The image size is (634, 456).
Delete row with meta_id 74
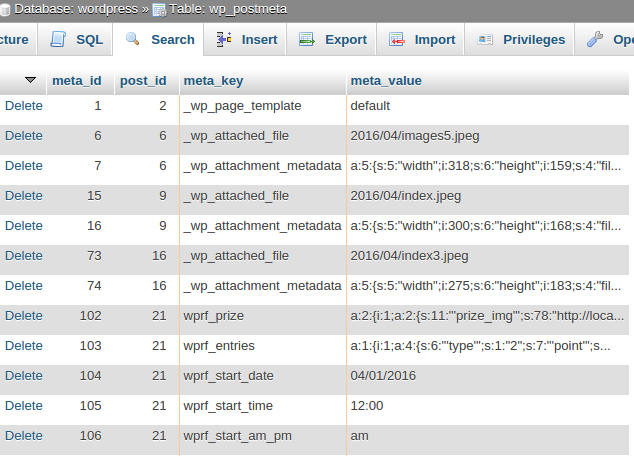click(24, 286)
